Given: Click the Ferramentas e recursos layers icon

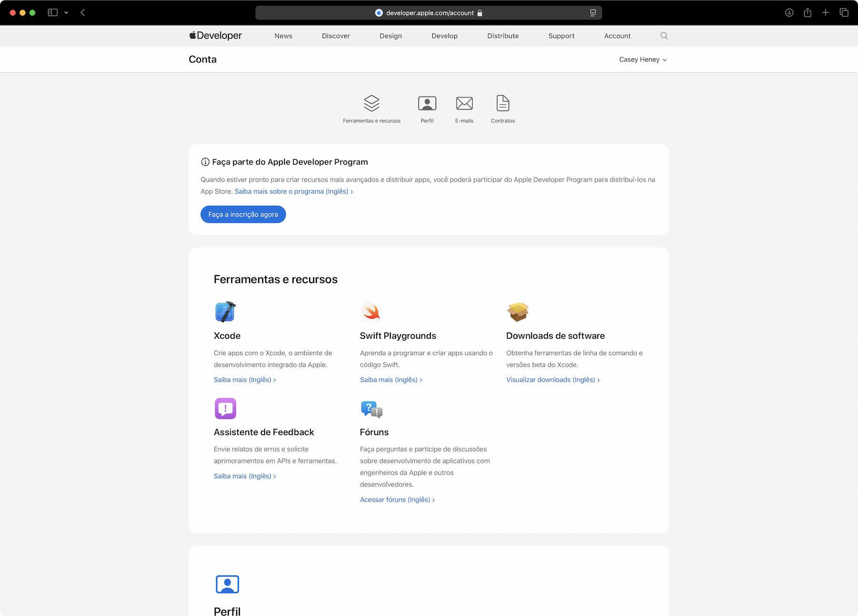Looking at the screenshot, I should click(372, 103).
